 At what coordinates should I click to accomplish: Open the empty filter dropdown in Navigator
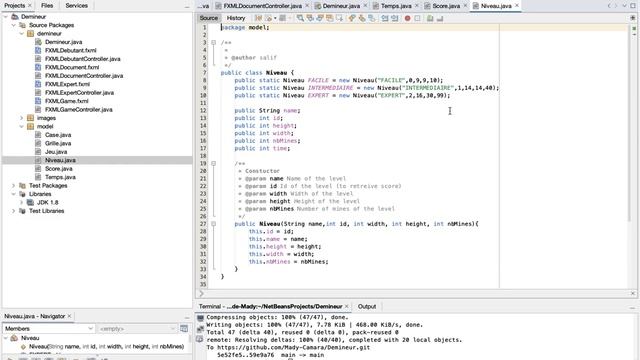click(137, 329)
